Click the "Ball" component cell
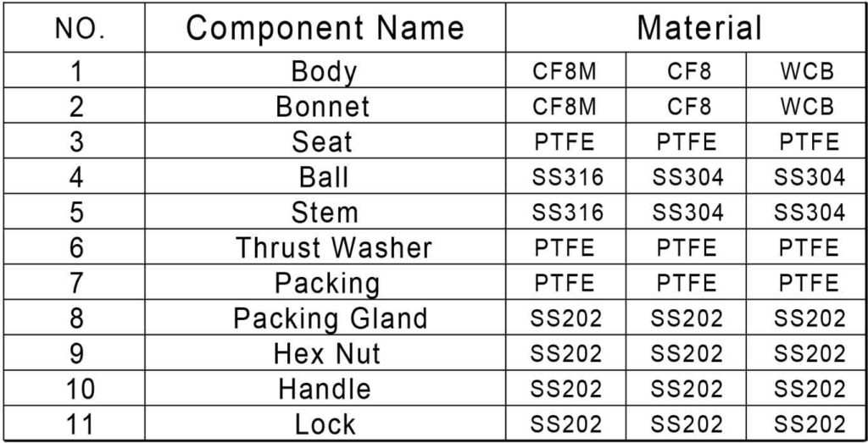The image size is (868, 443). tap(324, 177)
